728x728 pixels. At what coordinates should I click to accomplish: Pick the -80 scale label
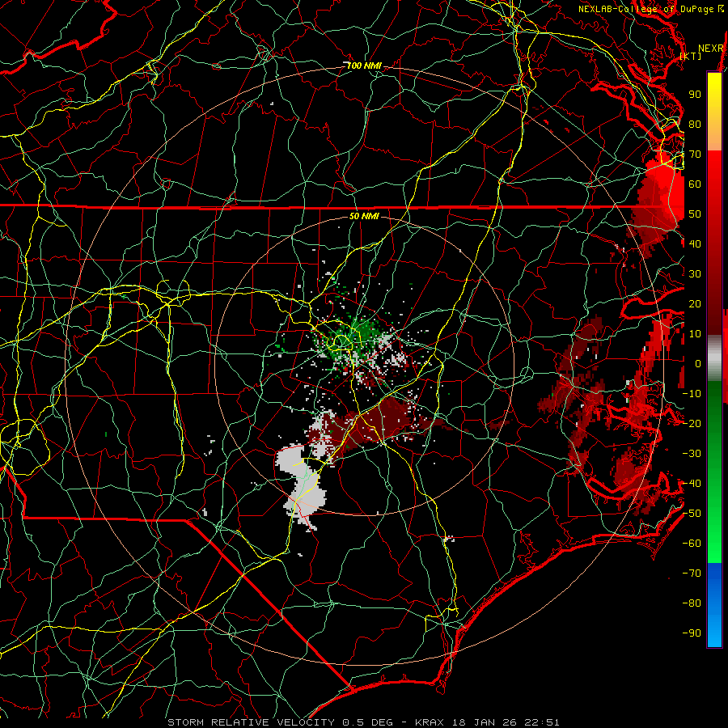coord(692,603)
